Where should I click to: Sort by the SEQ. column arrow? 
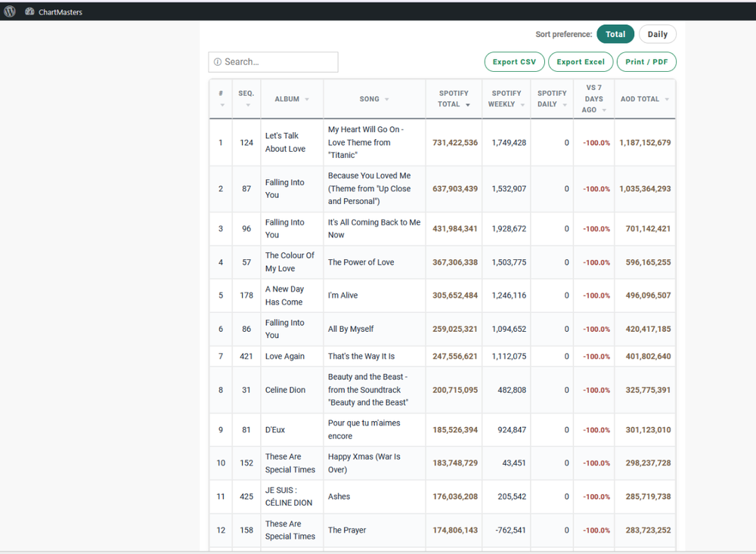click(248, 105)
